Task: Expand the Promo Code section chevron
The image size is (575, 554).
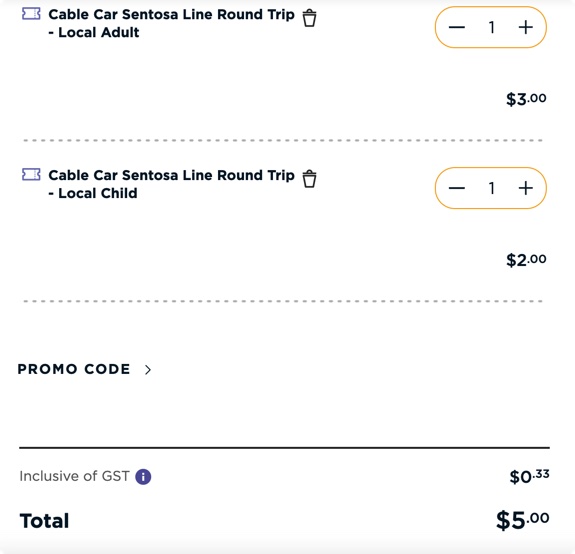Action: pos(148,370)
